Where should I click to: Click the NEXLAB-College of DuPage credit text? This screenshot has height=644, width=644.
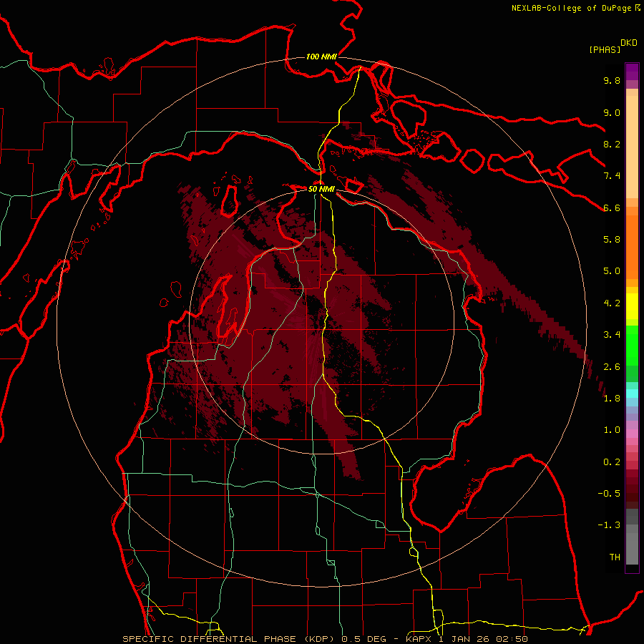tap(571, 8)
